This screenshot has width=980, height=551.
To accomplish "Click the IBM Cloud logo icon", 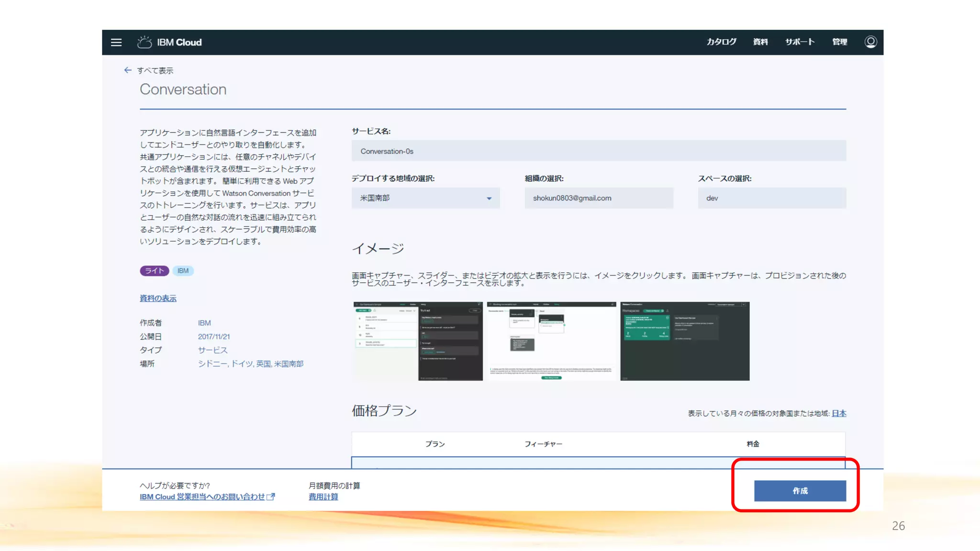I will (144, 42).
